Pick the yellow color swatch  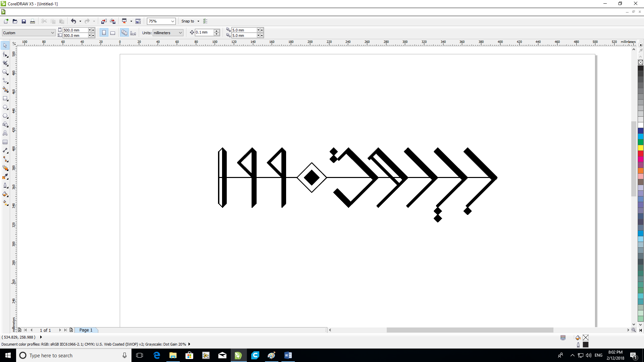coord(641,147)
